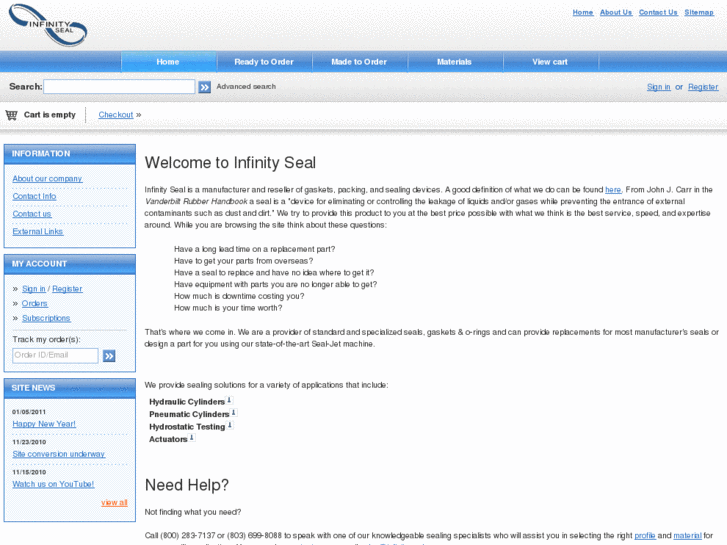Click the Cart is empty text

(x=50, y=115)
